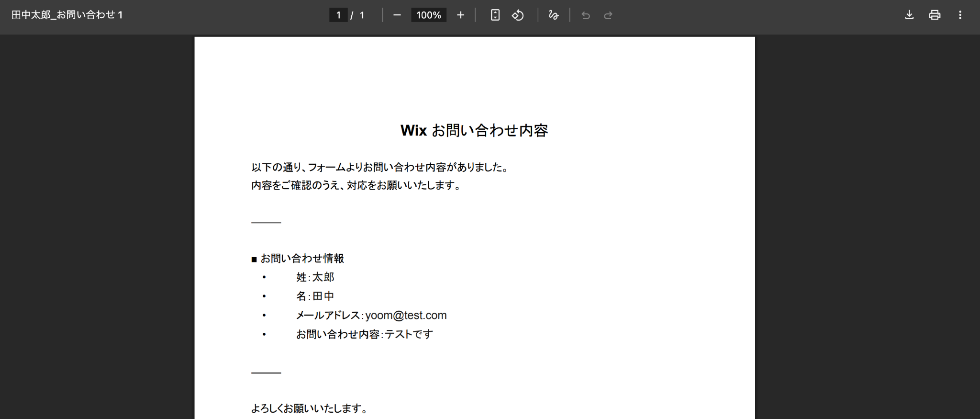Click the file title 田中太郎_お問い合わせ 1

pyautogui.click(x=67, y=15)
